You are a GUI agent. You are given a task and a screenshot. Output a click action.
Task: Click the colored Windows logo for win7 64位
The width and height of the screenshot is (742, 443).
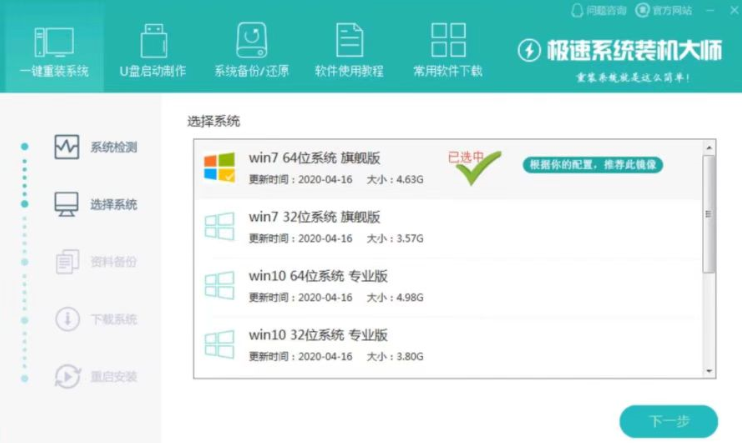(219, 167)
